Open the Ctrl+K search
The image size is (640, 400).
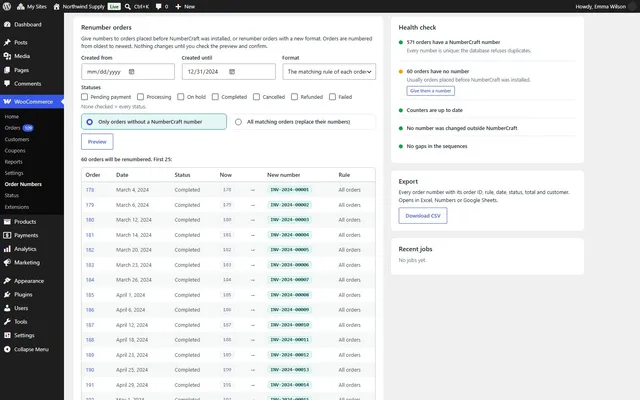click(x=137, y=7)
